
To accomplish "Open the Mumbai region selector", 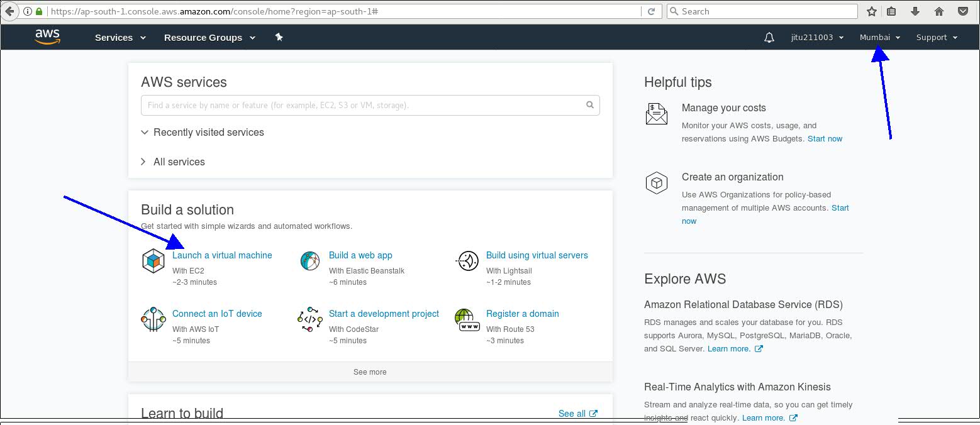I will [x=880, y=38].
